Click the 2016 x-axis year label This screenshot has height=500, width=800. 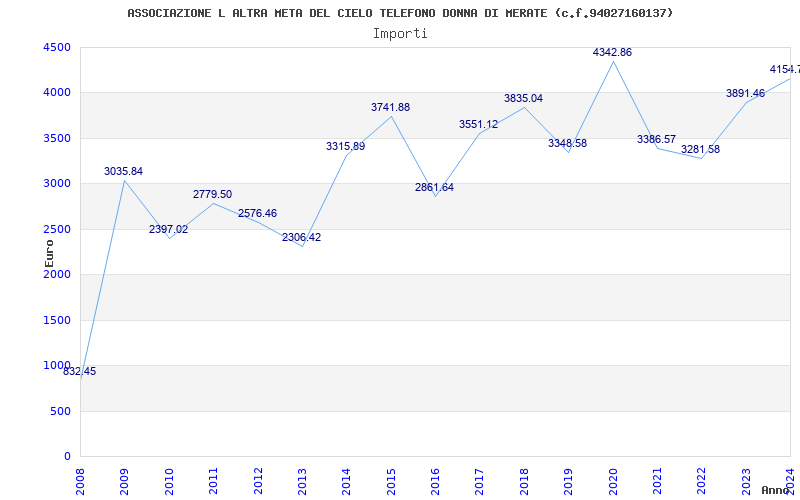click(x=435, y=481)
